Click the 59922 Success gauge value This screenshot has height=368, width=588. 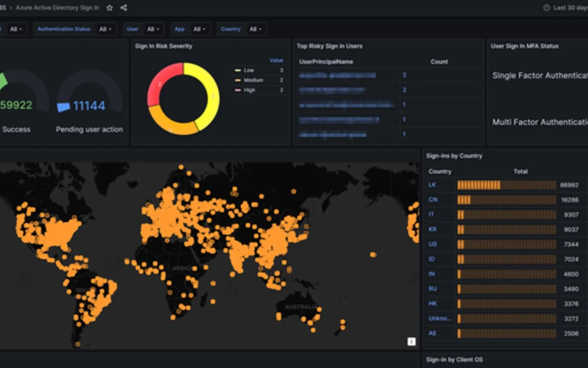[x=16, y=105]
